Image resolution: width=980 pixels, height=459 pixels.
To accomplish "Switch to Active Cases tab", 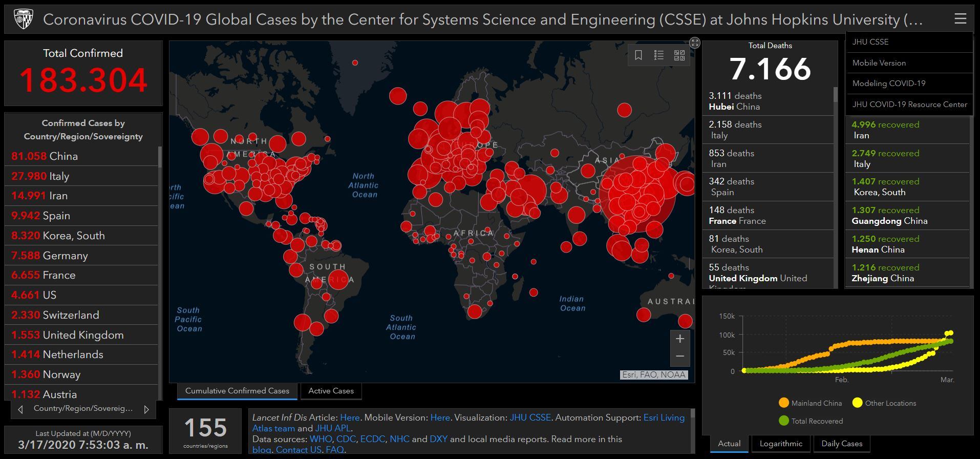I will 331,391.
